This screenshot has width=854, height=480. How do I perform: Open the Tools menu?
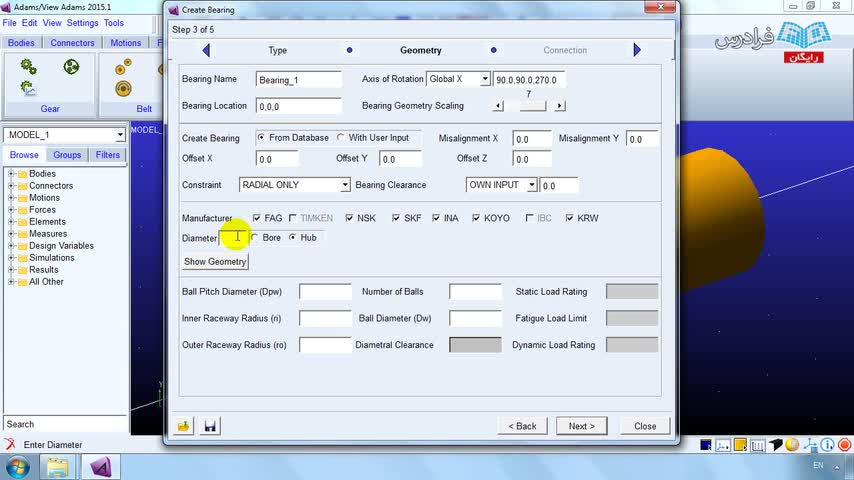pyautogui.click(x=114, y=23)
